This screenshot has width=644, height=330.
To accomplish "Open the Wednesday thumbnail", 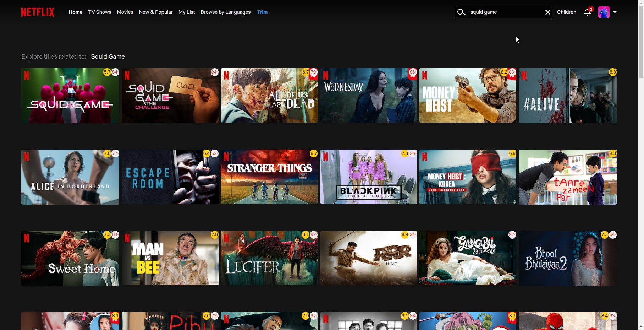I will click(x=369, y=96).
